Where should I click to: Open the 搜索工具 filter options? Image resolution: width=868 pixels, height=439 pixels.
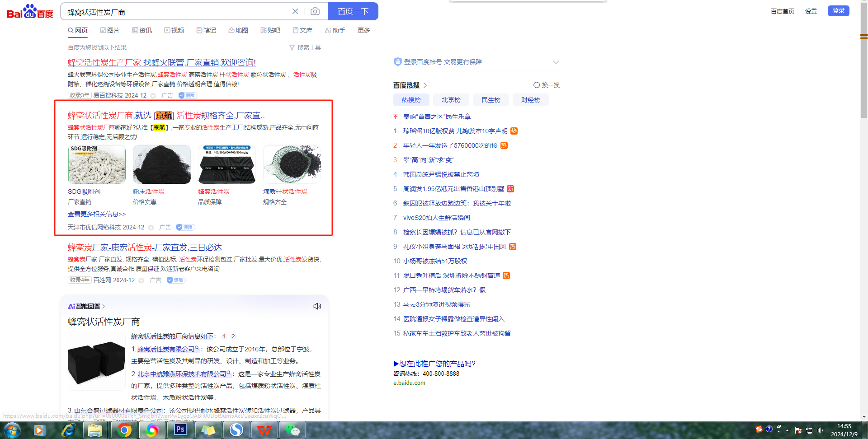305,47
